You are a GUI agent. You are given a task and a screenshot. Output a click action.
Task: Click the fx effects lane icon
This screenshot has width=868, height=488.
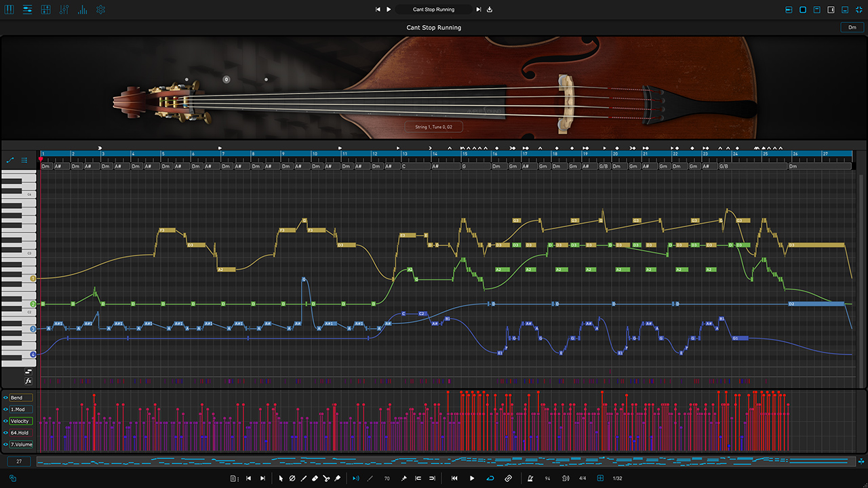(x=28, y=381)
